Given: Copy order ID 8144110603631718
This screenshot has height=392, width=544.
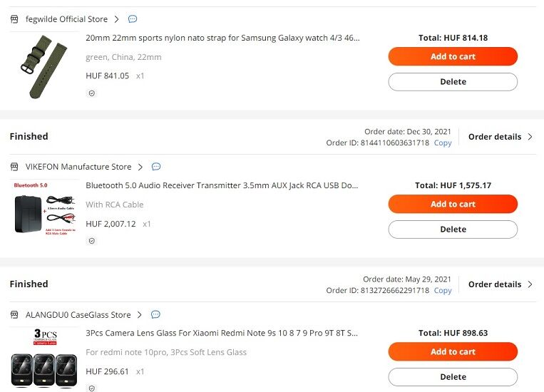Looking at the screenshot, I should pos(443,143).
